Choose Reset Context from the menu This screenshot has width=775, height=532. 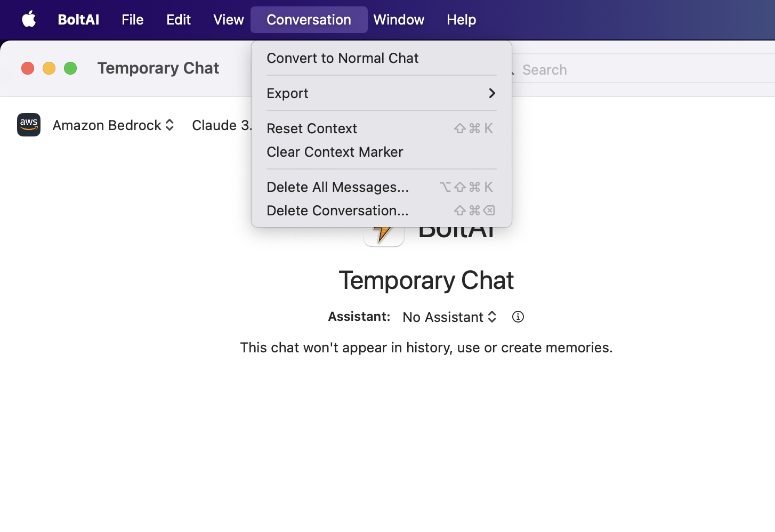312,128
